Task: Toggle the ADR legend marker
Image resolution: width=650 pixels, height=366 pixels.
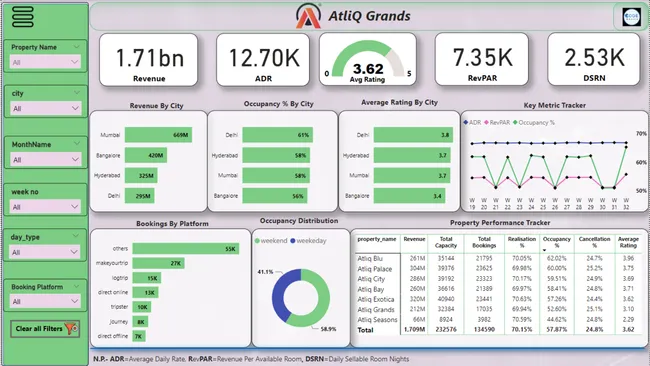Action: point(466,122)
